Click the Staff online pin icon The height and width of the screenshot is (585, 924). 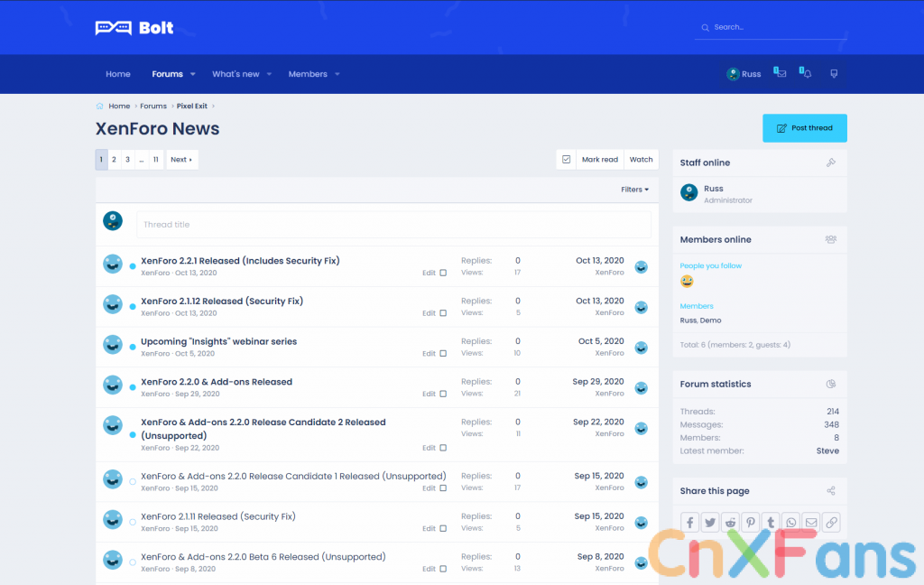coord(831,162)
